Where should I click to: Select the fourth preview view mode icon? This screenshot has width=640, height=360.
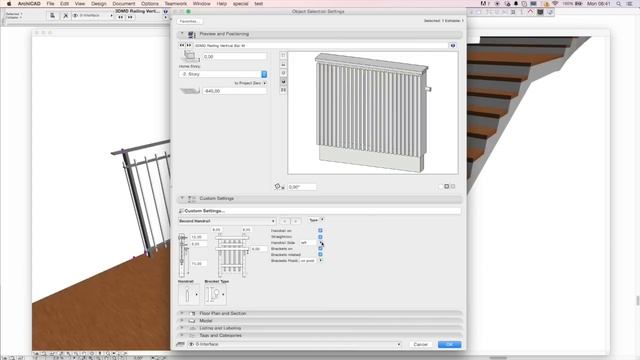pos(283,82)
